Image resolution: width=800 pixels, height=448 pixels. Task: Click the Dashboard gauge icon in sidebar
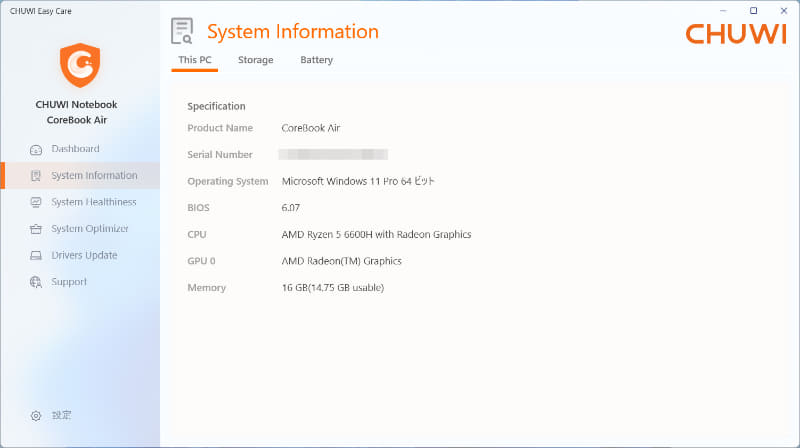tap(36, 150)
